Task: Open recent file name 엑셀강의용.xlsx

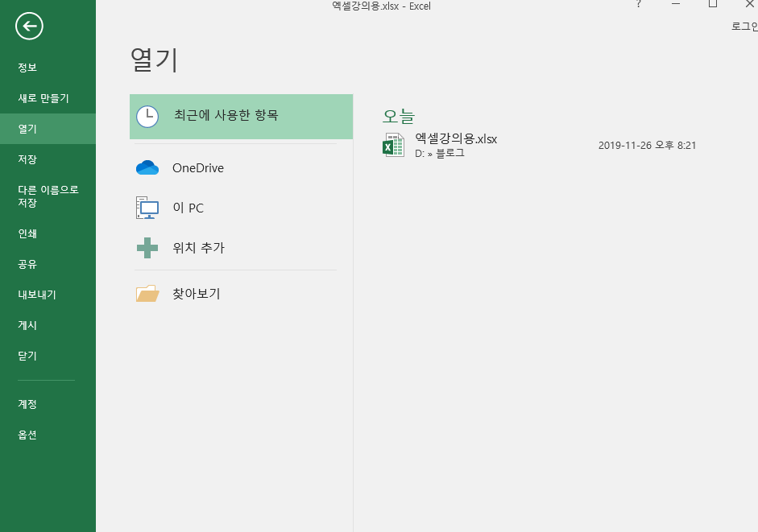Action: click(456, 138)
